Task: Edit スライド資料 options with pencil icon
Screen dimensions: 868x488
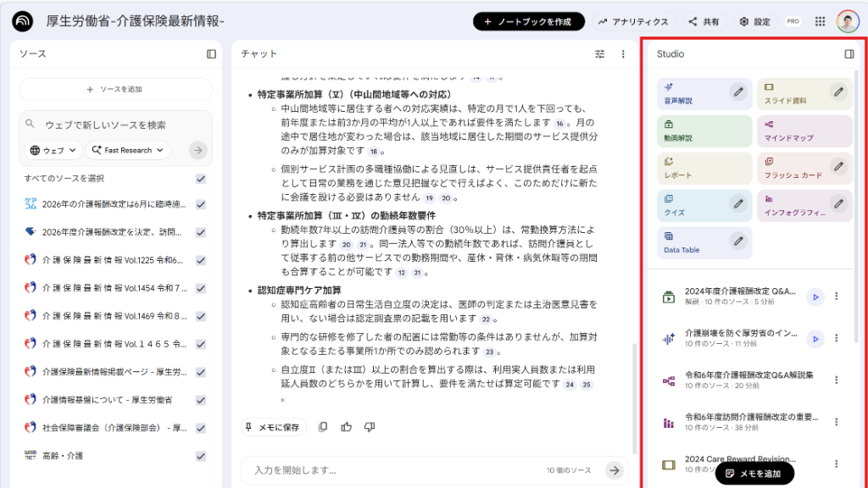Action: tap(838, 91)
